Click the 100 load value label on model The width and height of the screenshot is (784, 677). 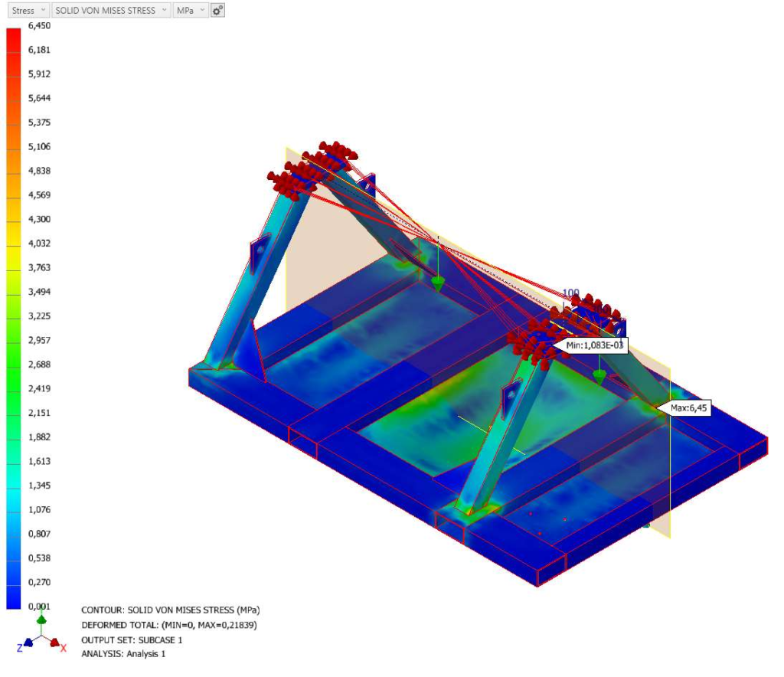(570, 293)
